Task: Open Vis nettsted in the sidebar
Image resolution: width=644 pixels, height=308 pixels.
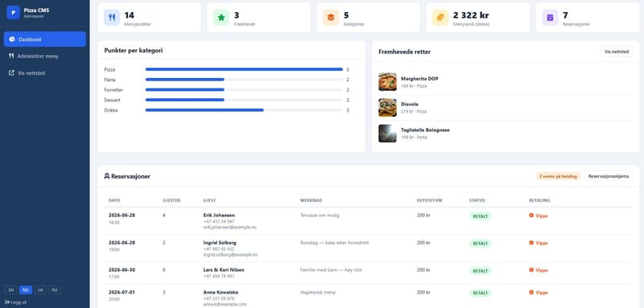Action: (x=45, y=72)
